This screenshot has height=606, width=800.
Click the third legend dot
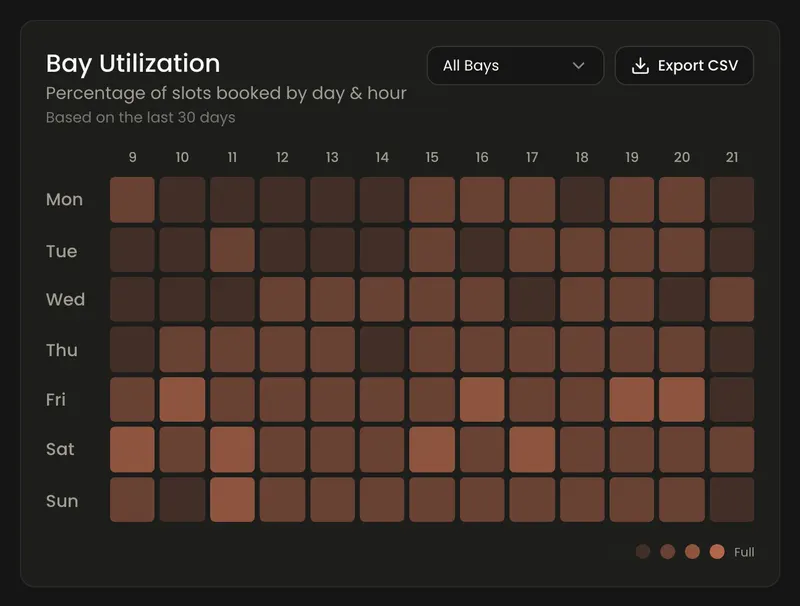pyautogui.click(x=692, y=551)
